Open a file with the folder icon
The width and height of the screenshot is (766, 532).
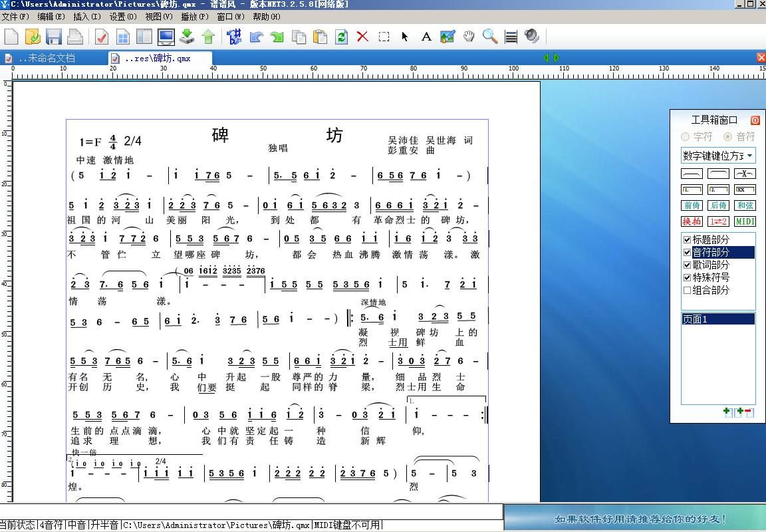pyautogui.click(x=32, y=37)
